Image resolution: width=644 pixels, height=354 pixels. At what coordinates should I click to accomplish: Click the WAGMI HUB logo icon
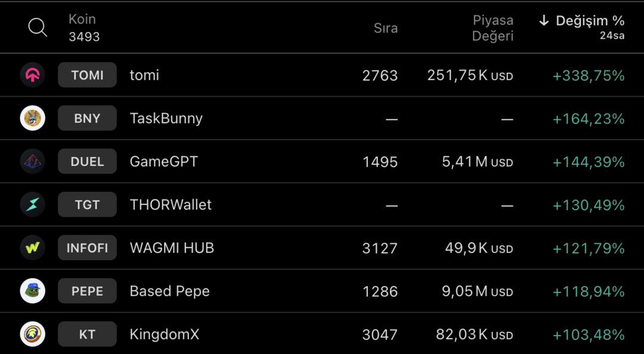tap(32, 247)
